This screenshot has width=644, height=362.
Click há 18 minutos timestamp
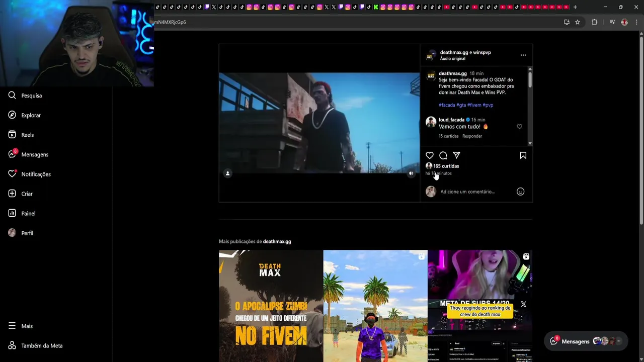[x=438, y=173]
